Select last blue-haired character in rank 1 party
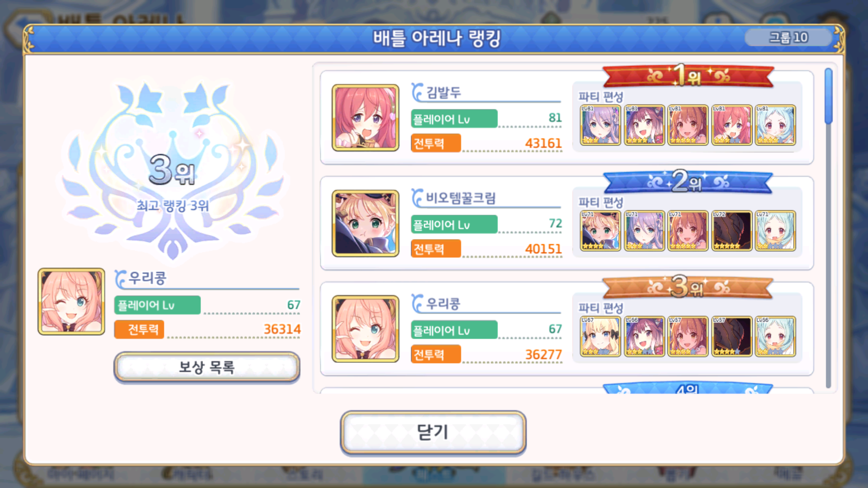 click(x=775, y=125)
